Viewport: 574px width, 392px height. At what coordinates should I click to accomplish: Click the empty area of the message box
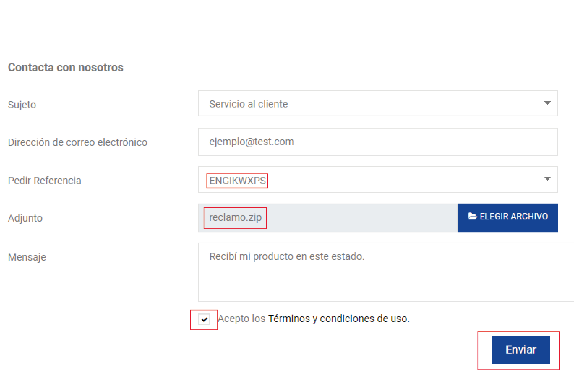pyautogui.click(x=385, y=284)
